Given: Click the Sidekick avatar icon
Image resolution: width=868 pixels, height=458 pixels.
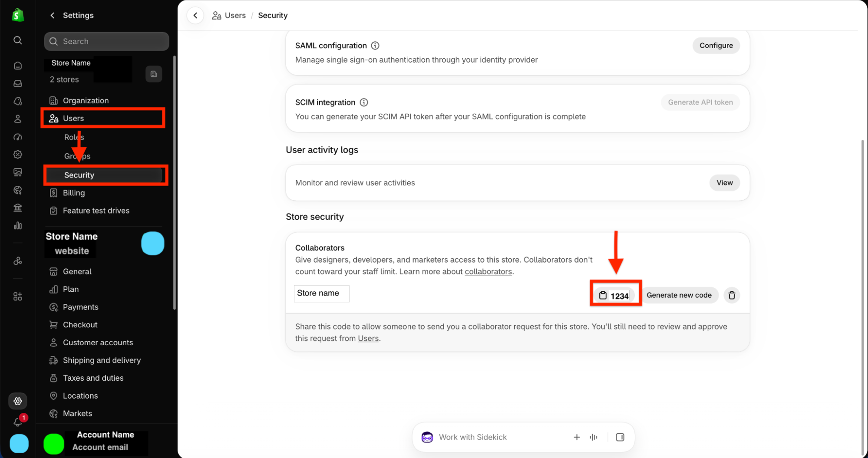Looking at the screenshot, I should point(427,437).
